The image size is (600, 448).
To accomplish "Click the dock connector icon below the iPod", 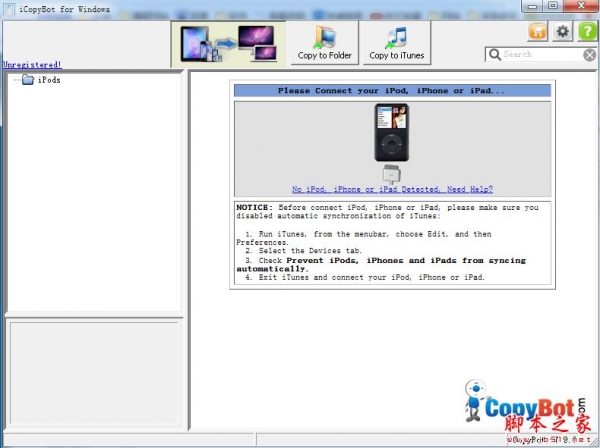I will tap(392, 174).
